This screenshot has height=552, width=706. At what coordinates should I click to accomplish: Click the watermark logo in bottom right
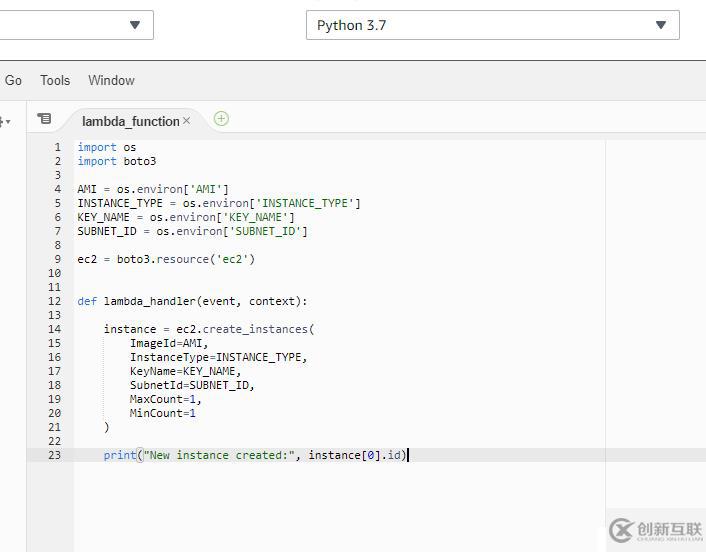pyautogui.click(x=654, y=530)
